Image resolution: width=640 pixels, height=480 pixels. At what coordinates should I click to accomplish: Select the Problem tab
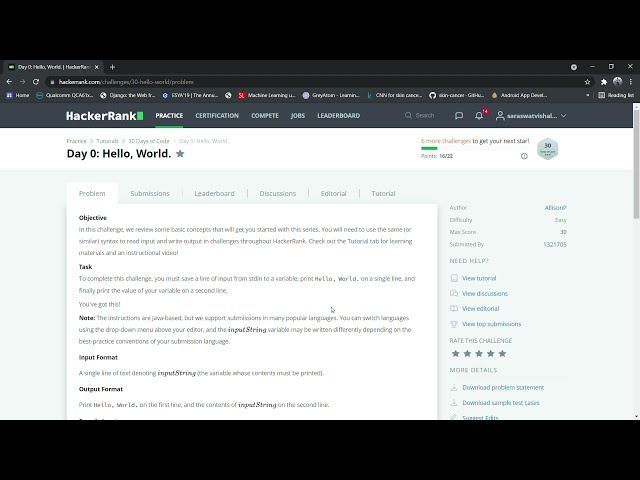coord(92,193)
